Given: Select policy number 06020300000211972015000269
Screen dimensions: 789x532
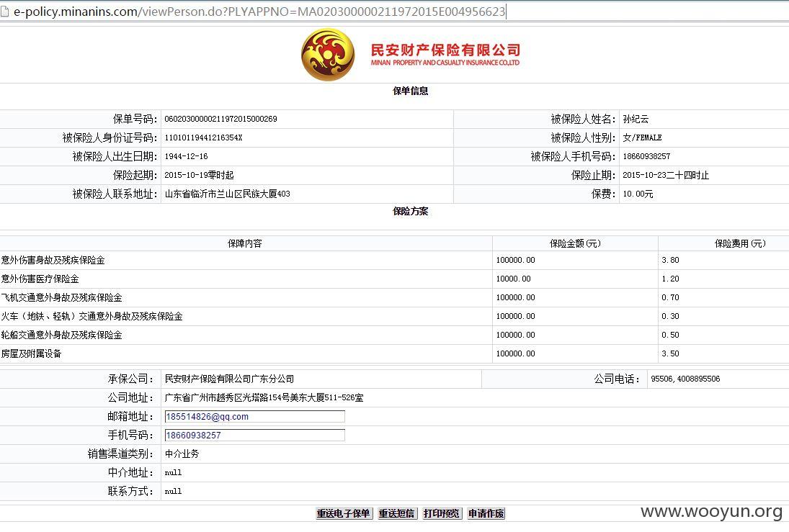Looking at the screenshot, I should coord(221,120).
